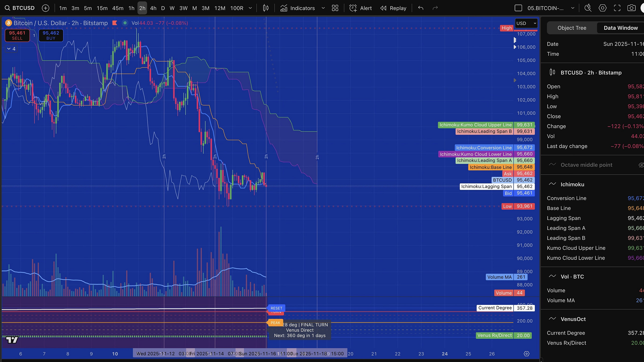Expand the timeframe interval dropdown chevron
Viewport: 644px width, 362px height.
(250, 8)
